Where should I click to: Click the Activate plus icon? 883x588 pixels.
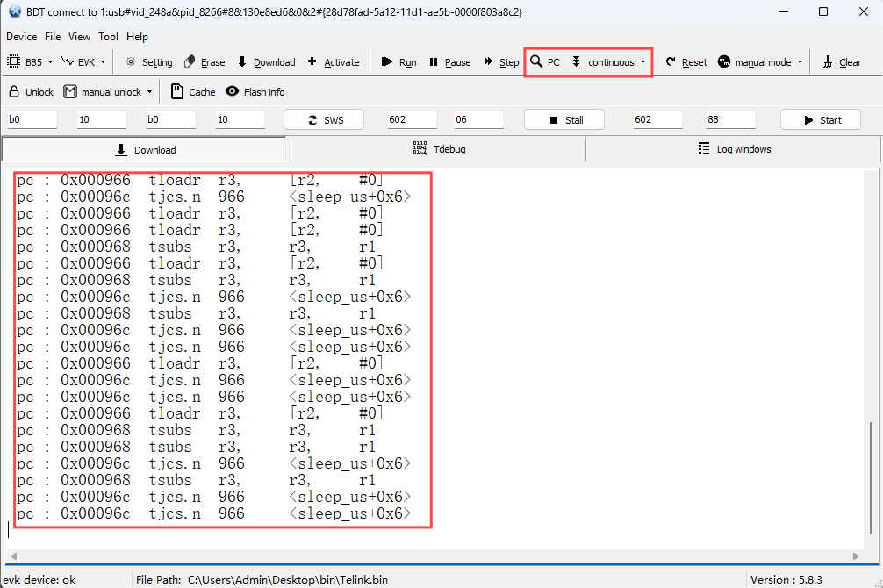[312, 61]
